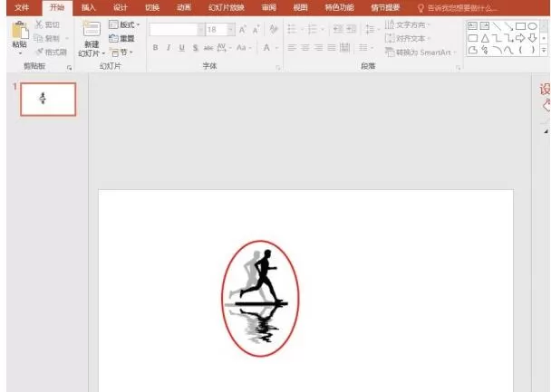Select the oval shape in gallery
The width and height of the screenshot is (551, 392).
[533, 26]
